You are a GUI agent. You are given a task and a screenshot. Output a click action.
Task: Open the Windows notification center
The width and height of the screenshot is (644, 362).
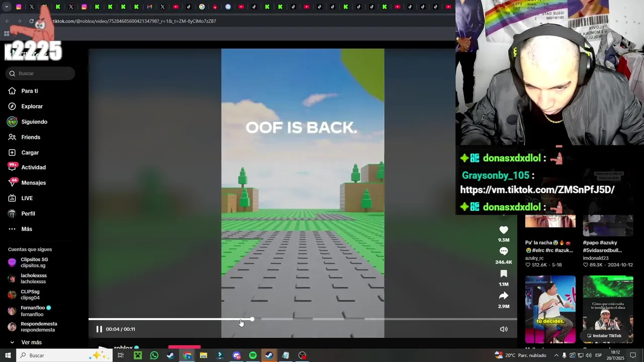coord(633,355)
